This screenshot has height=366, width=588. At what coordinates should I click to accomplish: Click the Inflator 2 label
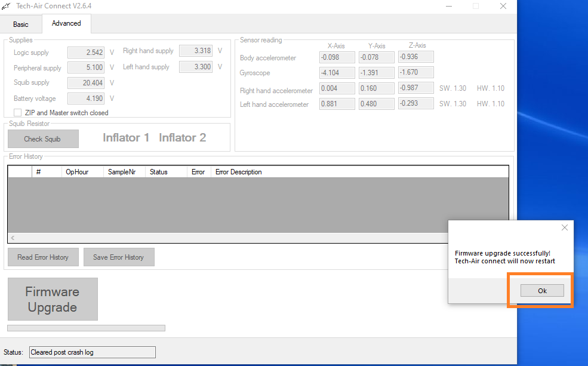click(182, 138)
